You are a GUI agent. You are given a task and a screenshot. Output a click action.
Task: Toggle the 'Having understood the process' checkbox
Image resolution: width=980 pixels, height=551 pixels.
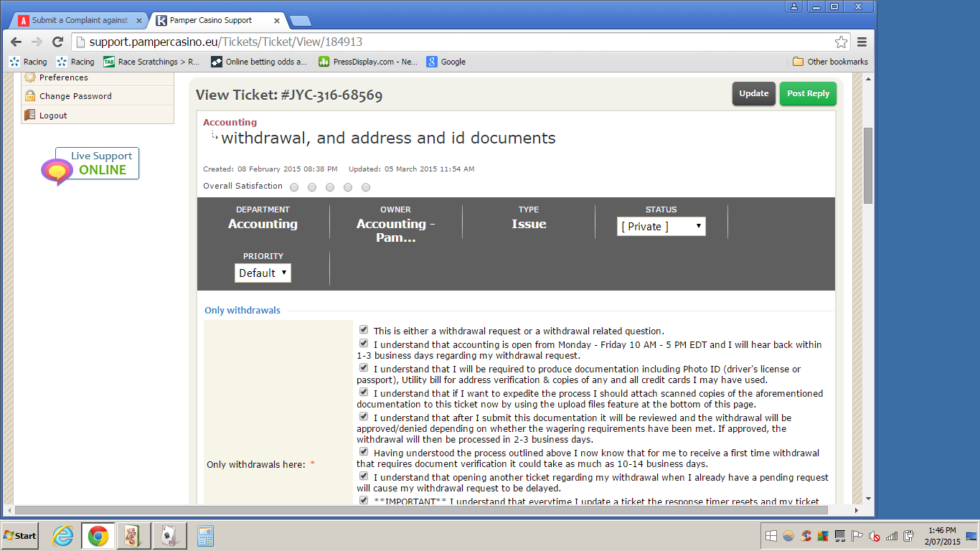click(364, 452)
